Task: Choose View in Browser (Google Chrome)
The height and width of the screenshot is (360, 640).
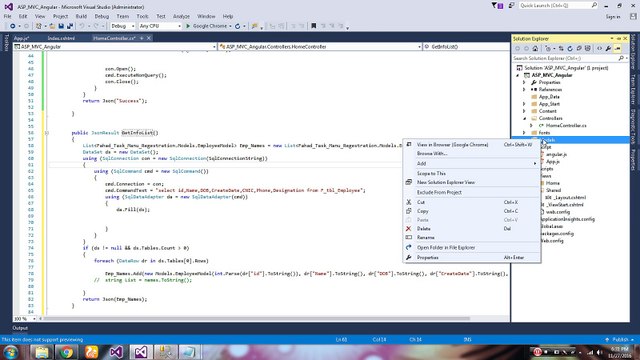Action: click(x=471, y=144)
